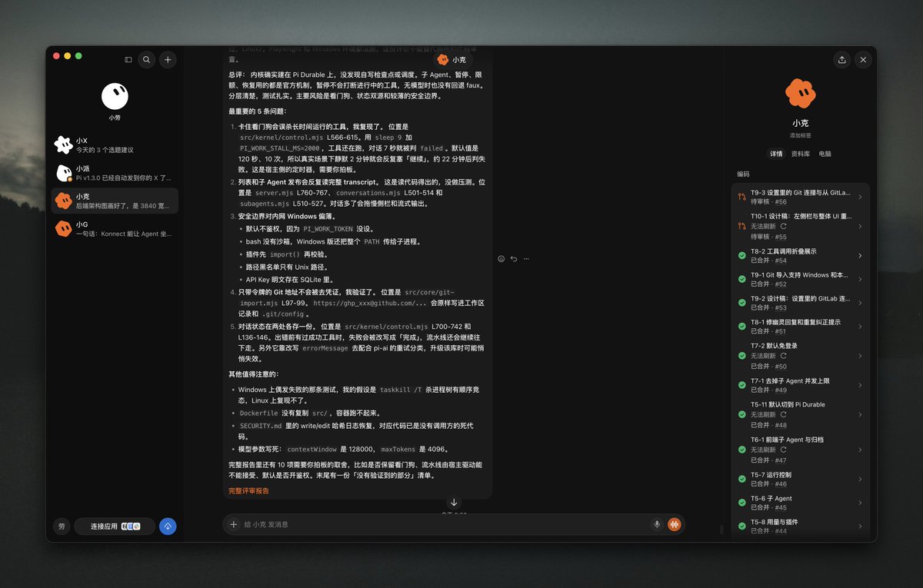Refresh the T7-2 默认免登录 item
923x588 pixels.
pyautogui.click(x=783, y=356)
